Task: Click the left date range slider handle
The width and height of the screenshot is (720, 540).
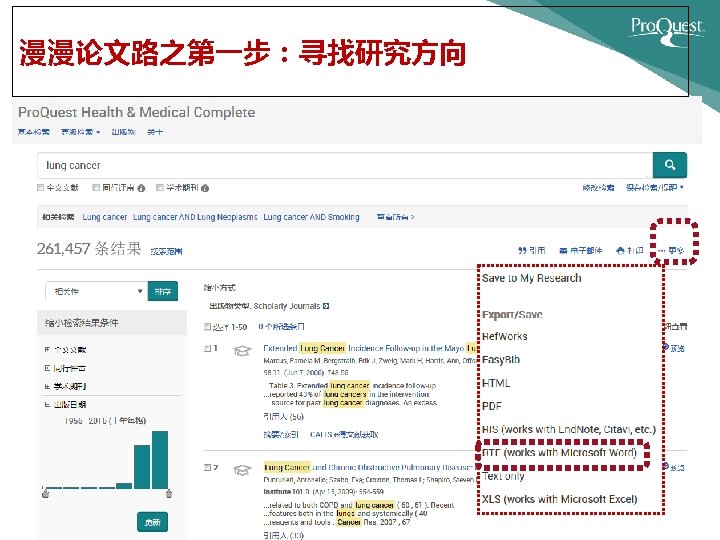Action: click(45, 493)
